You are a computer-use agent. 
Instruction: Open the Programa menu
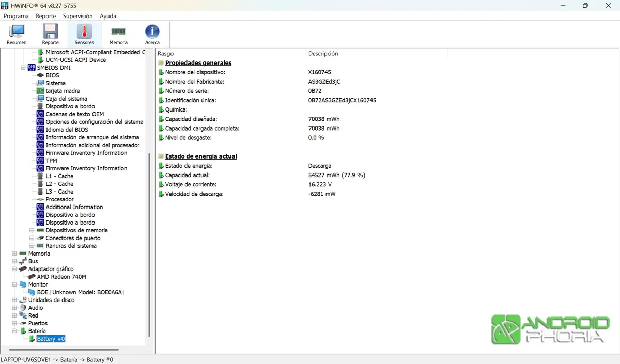[16, 16]
